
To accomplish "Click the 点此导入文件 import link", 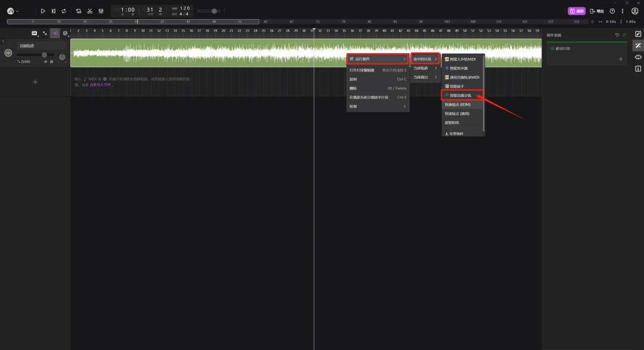I will tap(100, 85).
